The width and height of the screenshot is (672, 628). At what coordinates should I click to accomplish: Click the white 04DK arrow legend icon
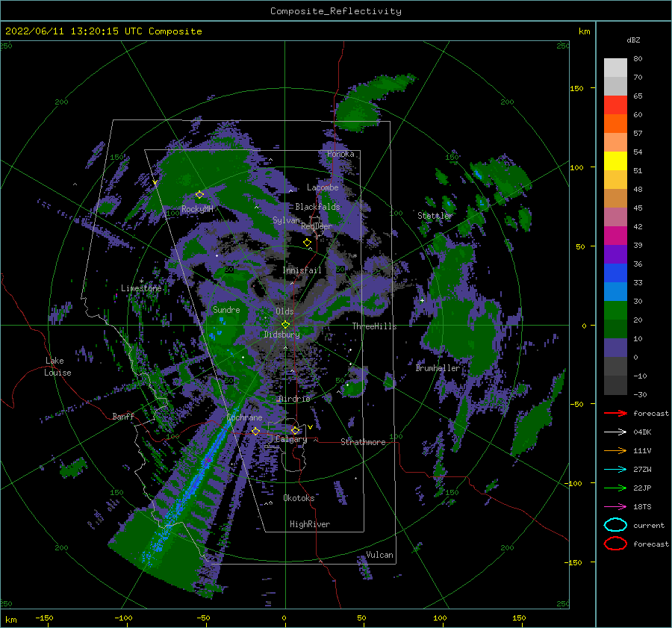pos(615,432)
